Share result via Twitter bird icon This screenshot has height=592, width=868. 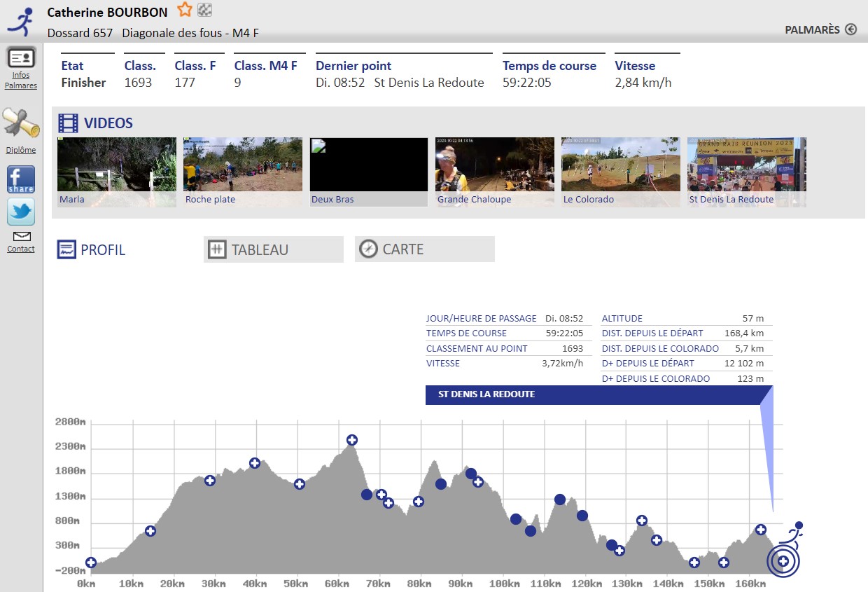pos(21,212)
